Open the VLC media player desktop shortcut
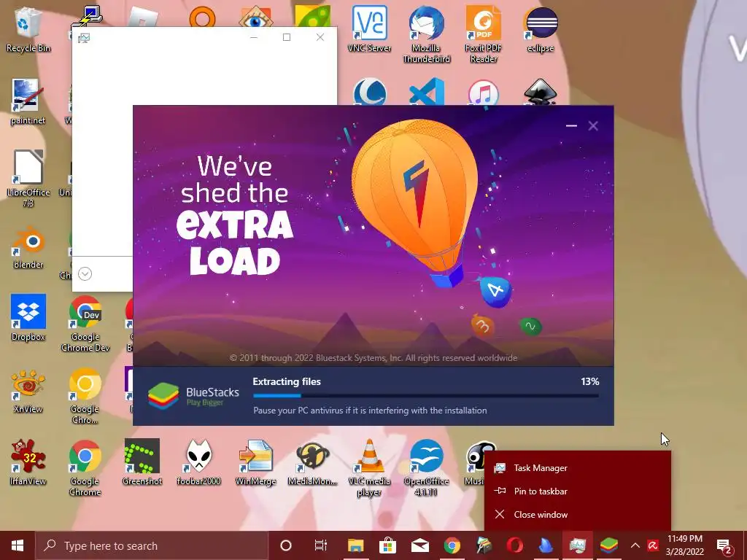 [369, 469]
